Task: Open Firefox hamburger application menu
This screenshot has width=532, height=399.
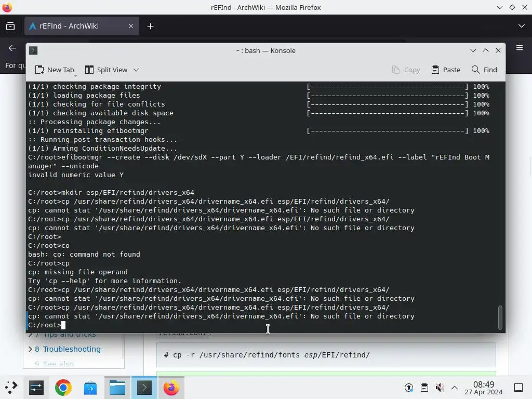Action: pyautogui.click(x=520, y=48)
